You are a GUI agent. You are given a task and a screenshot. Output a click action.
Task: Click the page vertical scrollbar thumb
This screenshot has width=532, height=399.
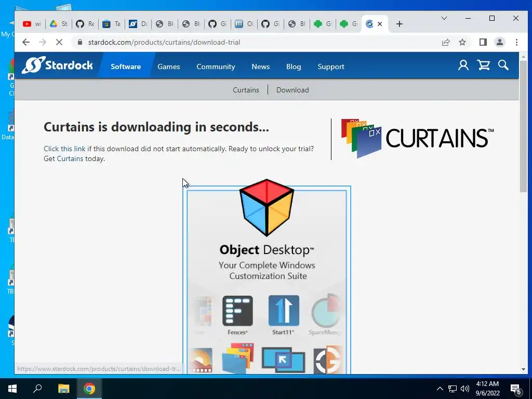523,127
